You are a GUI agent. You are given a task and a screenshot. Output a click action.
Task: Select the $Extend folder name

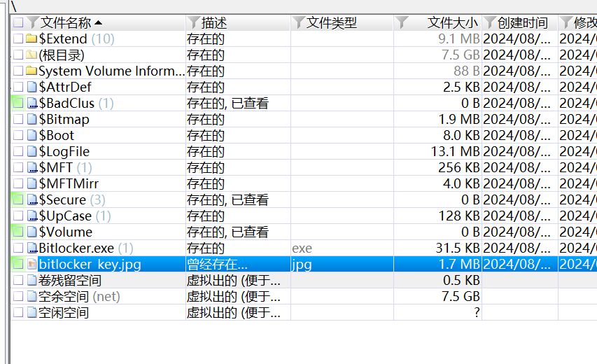pos(63,38)
